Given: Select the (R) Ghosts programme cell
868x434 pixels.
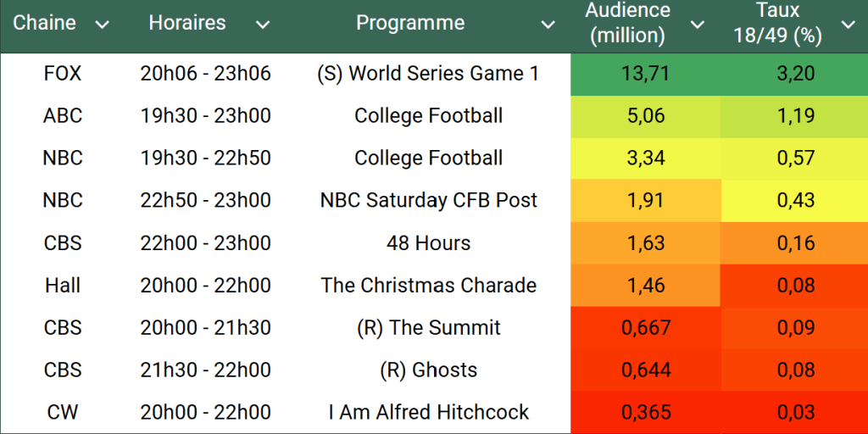Looking at the screenshot, I should (x=428, y=370).
